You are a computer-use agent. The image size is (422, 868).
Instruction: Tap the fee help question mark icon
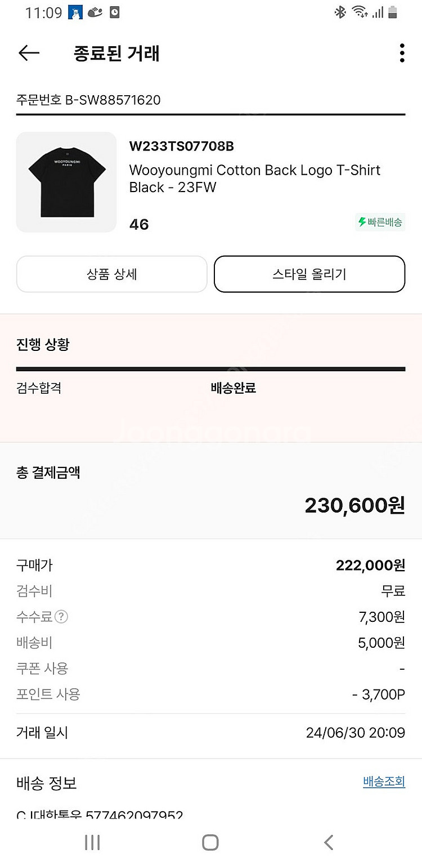coord(61,617)
